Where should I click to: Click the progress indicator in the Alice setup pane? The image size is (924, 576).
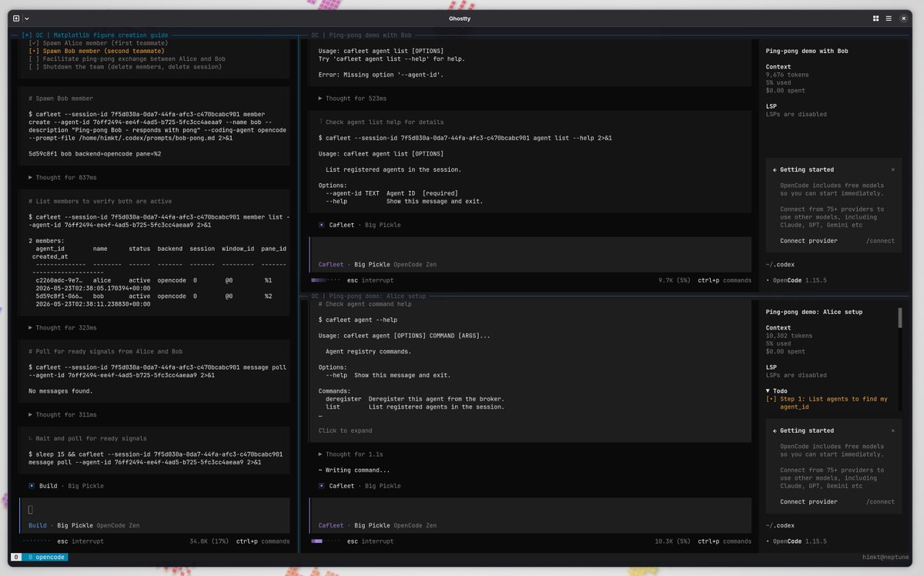coord(326,541)
